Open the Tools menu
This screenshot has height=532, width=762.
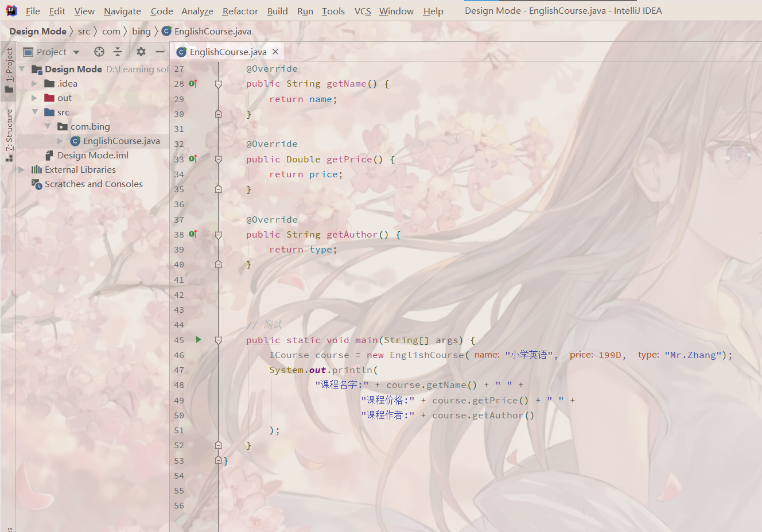(333, 11)
